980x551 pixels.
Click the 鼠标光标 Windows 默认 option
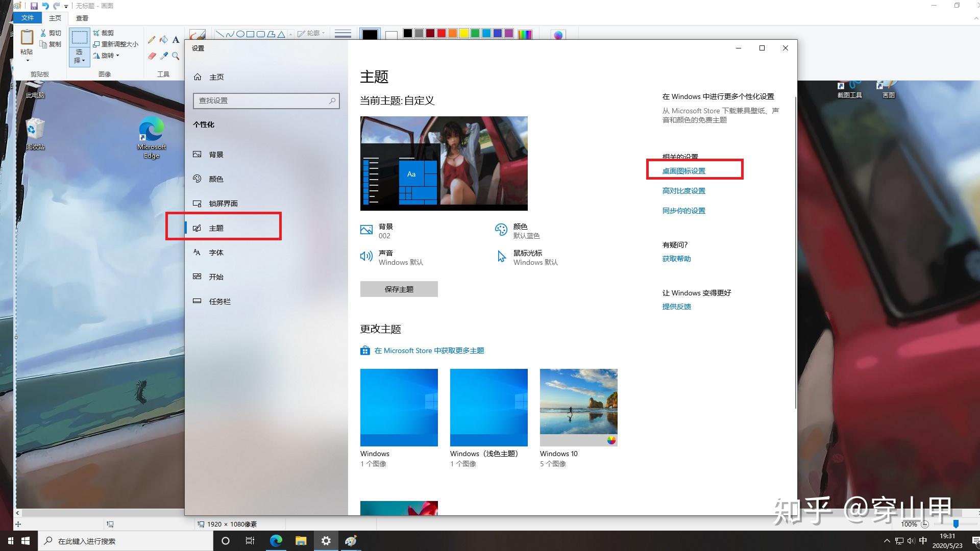pyautogui.click(x=527, y=258)
